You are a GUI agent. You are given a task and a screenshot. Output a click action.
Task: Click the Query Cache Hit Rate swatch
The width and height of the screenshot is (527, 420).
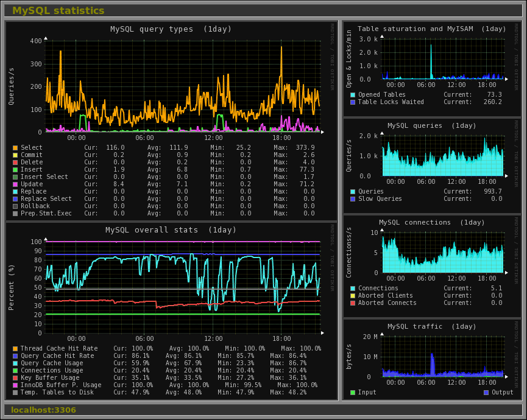[15, 356]
